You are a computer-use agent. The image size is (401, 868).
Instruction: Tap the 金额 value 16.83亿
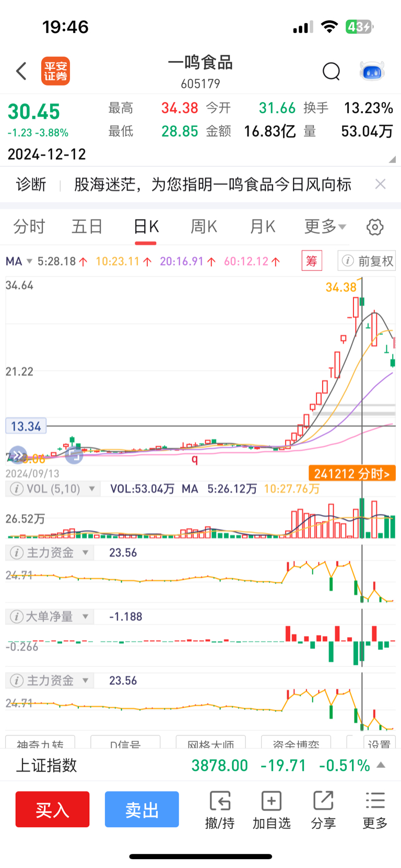(269, 131)
